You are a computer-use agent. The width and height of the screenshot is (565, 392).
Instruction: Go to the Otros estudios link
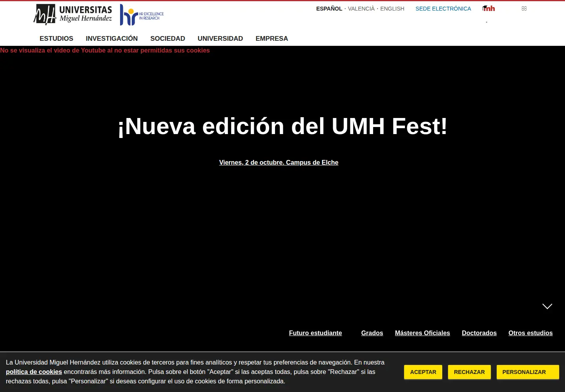click(530, 333)
